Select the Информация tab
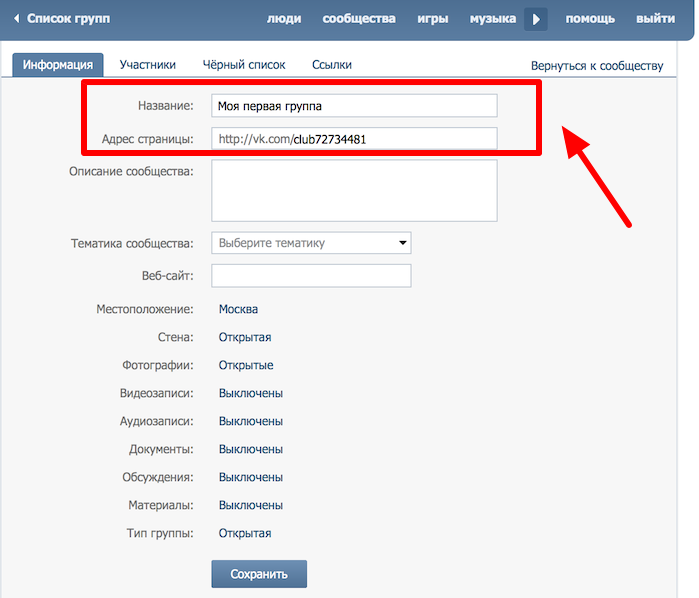 coord(58,65)
